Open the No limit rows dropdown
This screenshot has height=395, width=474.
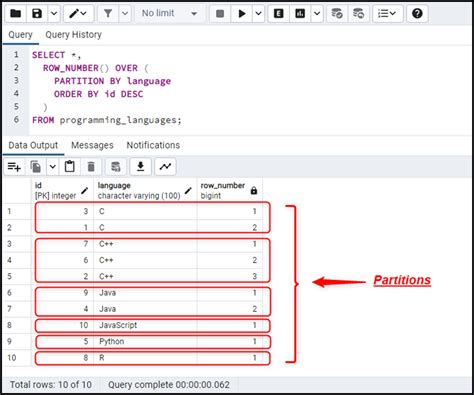click(x=169, y=14)
